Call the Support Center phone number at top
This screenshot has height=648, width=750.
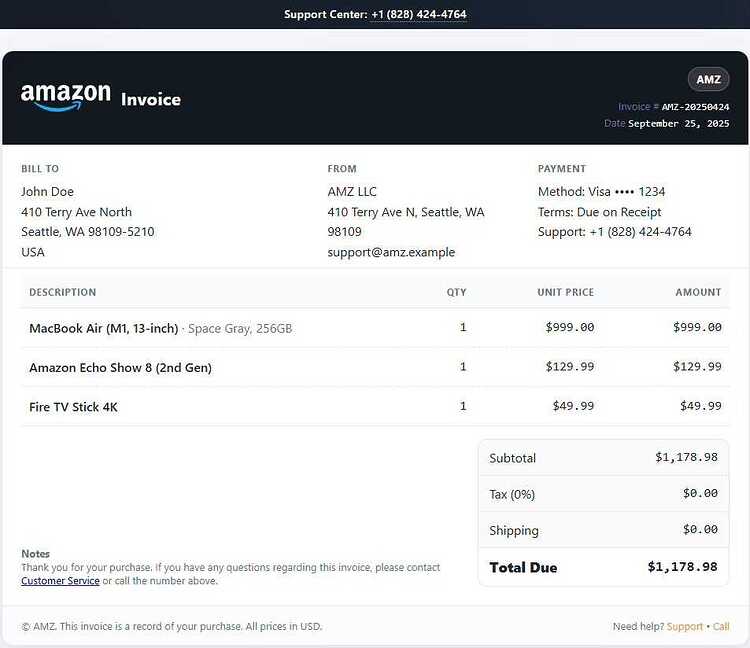tap(419, 14)
